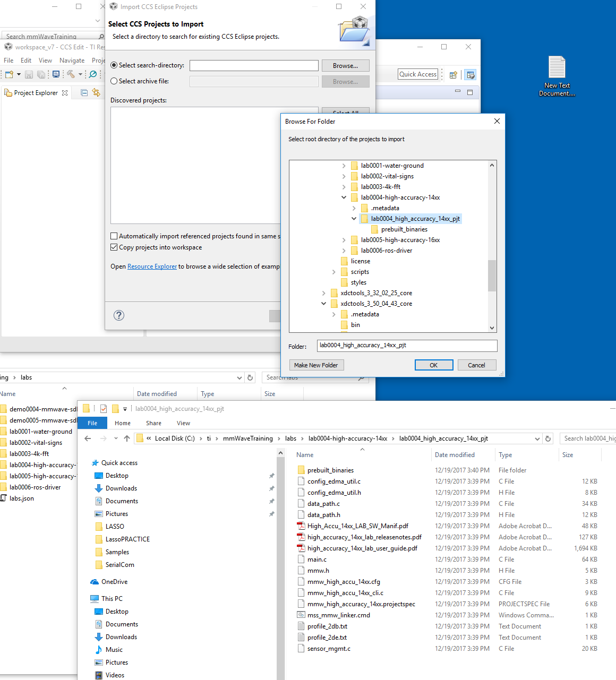Expand the .metadata folder under lab0004

(354, 208)
